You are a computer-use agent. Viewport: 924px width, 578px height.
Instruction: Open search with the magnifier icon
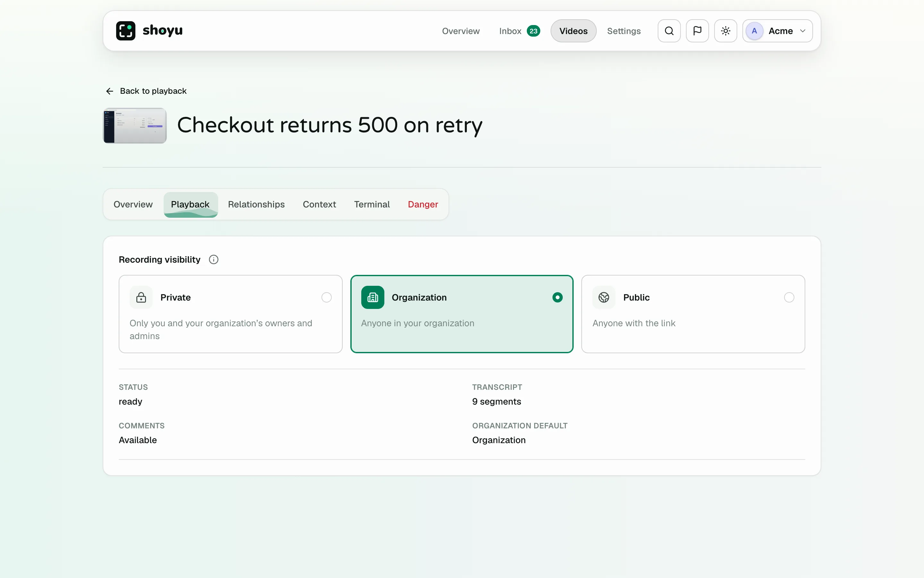[669, 31]
